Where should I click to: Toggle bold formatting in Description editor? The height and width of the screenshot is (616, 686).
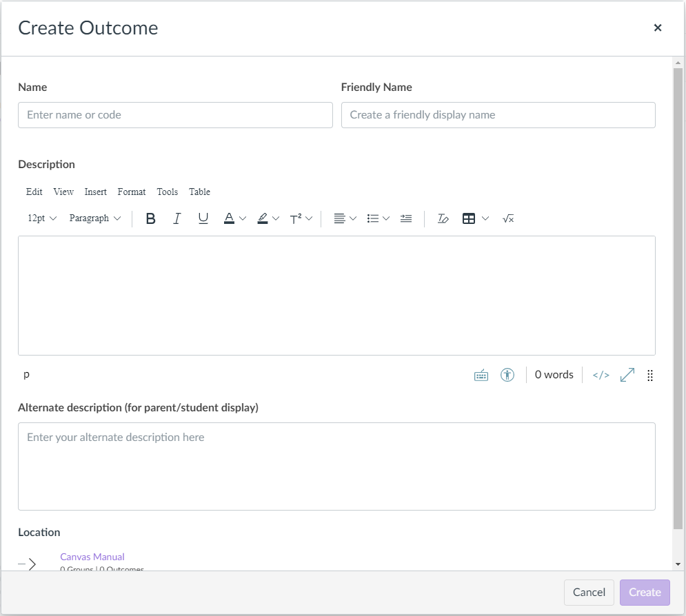(x=151, y=218)
